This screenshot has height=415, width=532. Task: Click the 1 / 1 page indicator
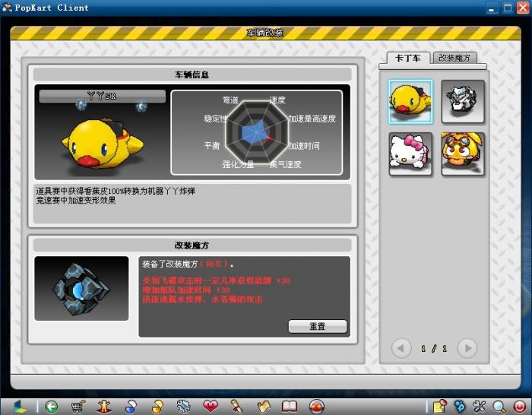click(x=434, y=348)
